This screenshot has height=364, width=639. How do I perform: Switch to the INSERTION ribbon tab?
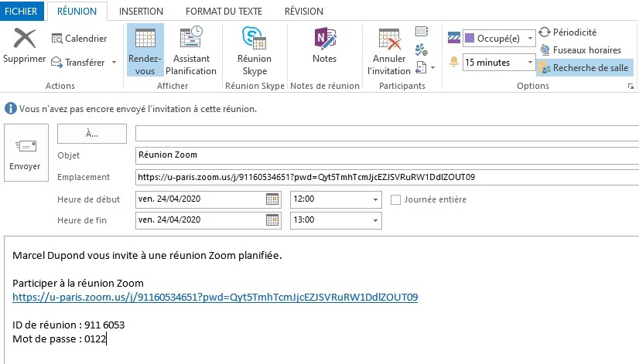[x=141, y=11]
